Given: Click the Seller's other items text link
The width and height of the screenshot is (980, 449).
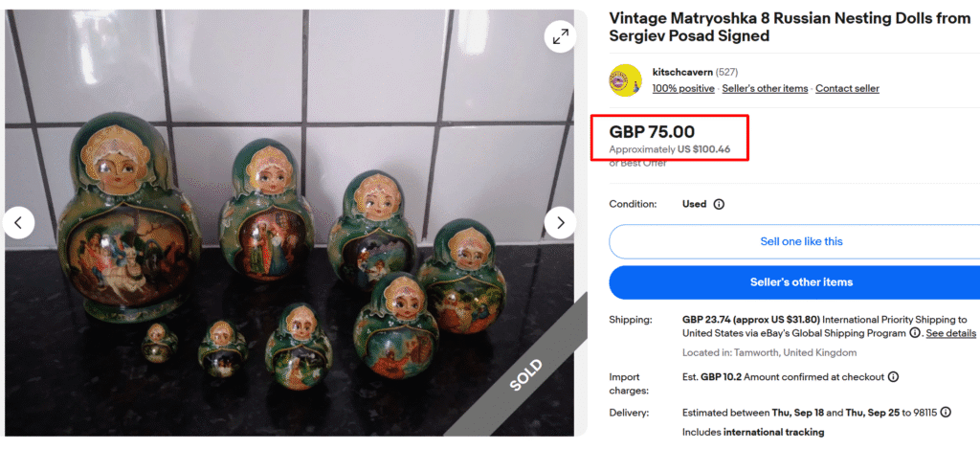Looking at the screenshot, I should click(x=765, y=89).
